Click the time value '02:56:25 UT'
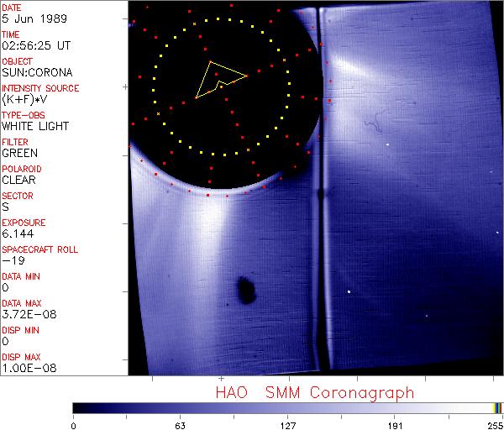 (36, 45)
